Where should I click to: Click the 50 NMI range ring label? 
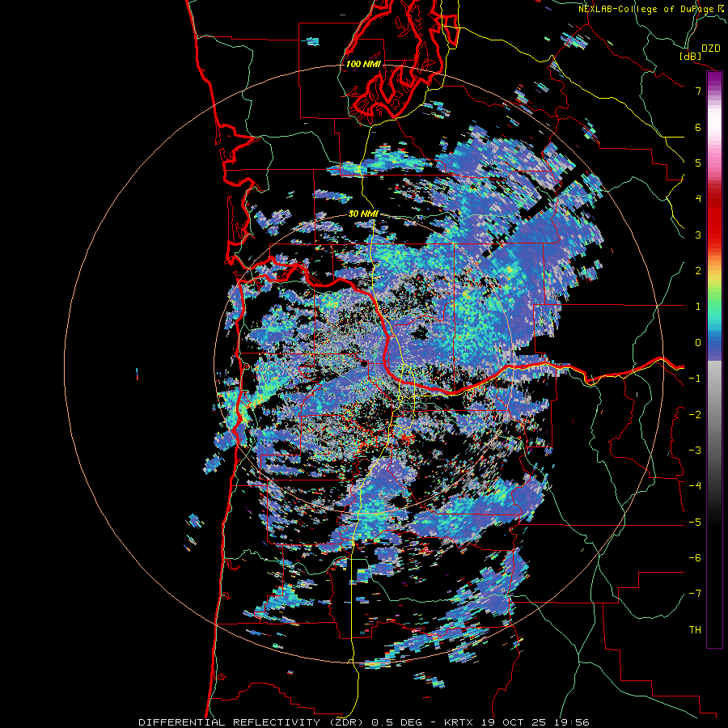tap(363, 214)
